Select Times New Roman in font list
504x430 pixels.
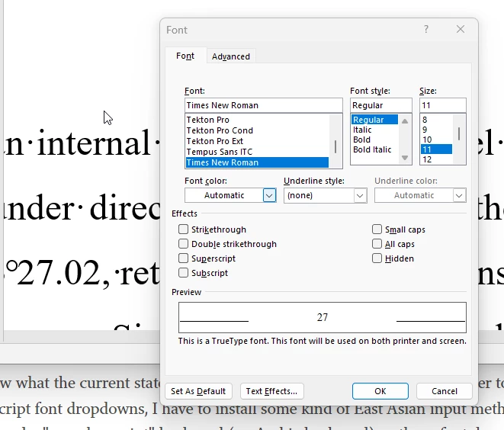pyautogui.click(x=256, y=162)
